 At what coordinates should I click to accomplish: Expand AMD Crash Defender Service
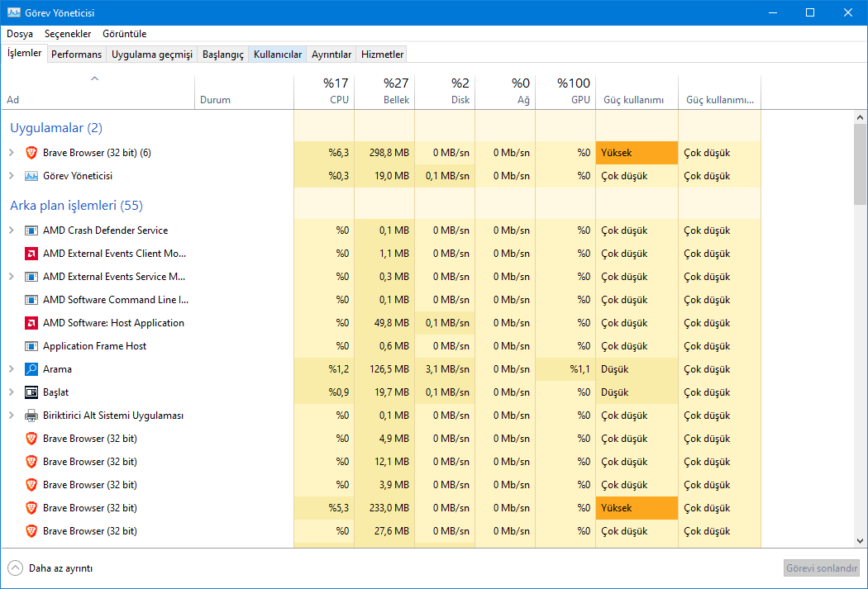(x=11, y=230)
